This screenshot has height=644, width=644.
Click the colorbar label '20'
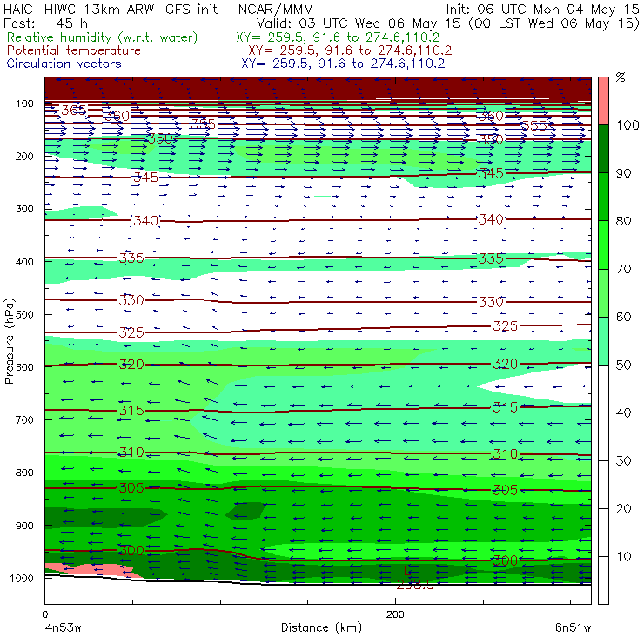624,509
